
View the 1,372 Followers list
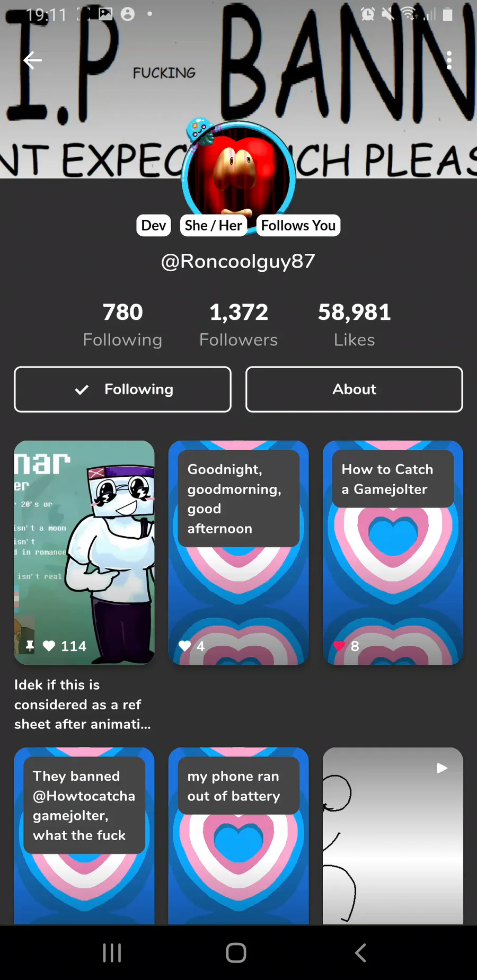pos(238,324)
